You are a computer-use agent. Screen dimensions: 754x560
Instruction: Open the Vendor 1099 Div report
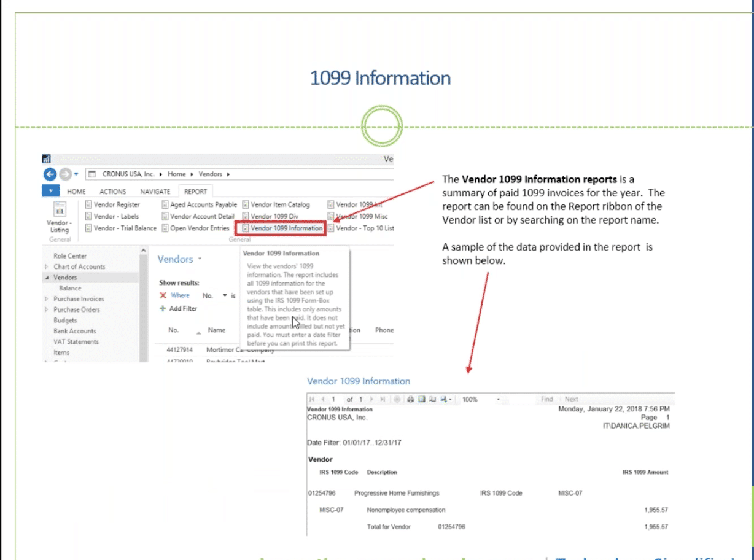[270, 216]
